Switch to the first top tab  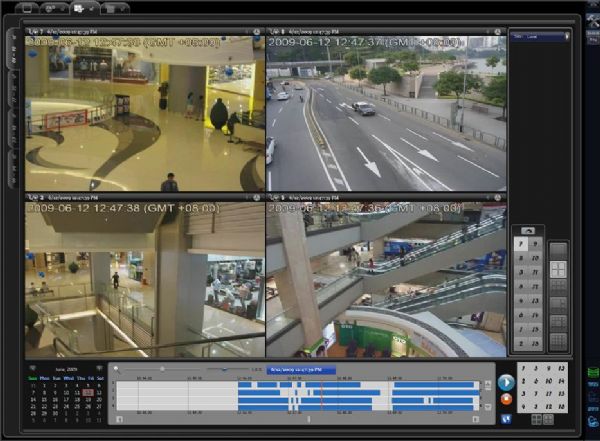pyautogui.click(x=27, y=8)
